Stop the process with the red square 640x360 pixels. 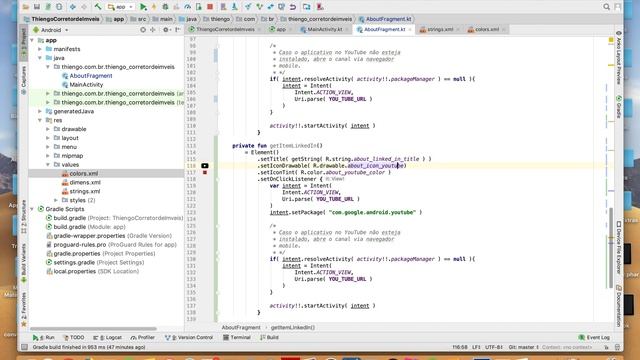click(210, 7)
